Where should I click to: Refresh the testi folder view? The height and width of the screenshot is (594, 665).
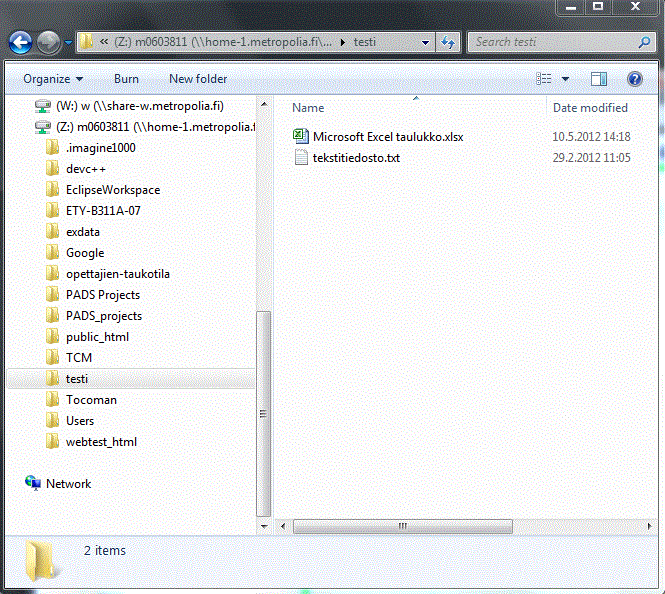(x=448, y=42)
